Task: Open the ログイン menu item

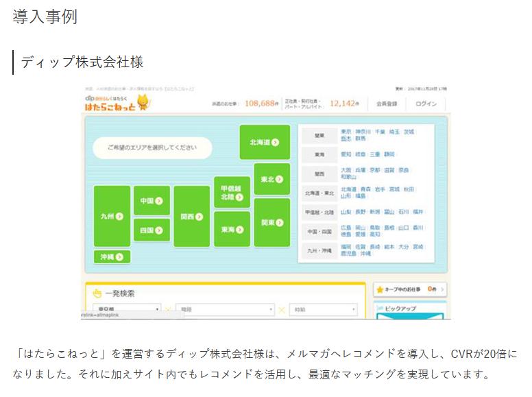Action: pos(426,104)
